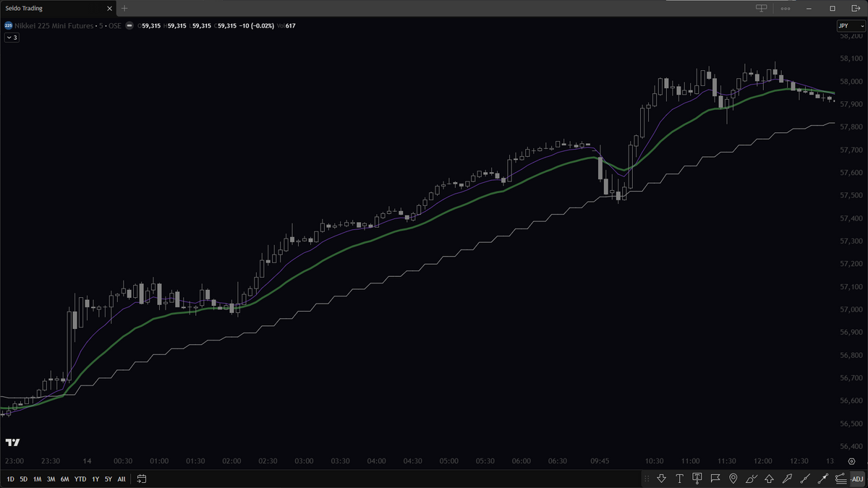Screen dimensions: 868x488
Task: Set range to 5D
Action: pos(23,479)
